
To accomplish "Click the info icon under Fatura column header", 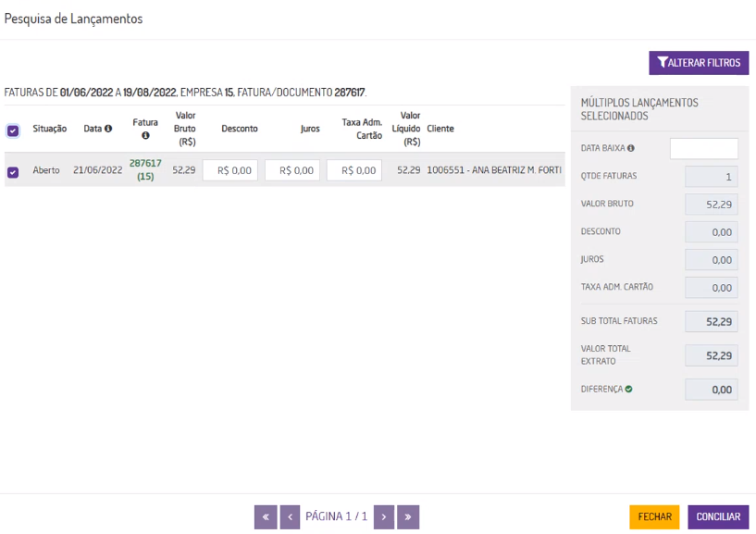I will pyautogui.click(x=145, y=135).
